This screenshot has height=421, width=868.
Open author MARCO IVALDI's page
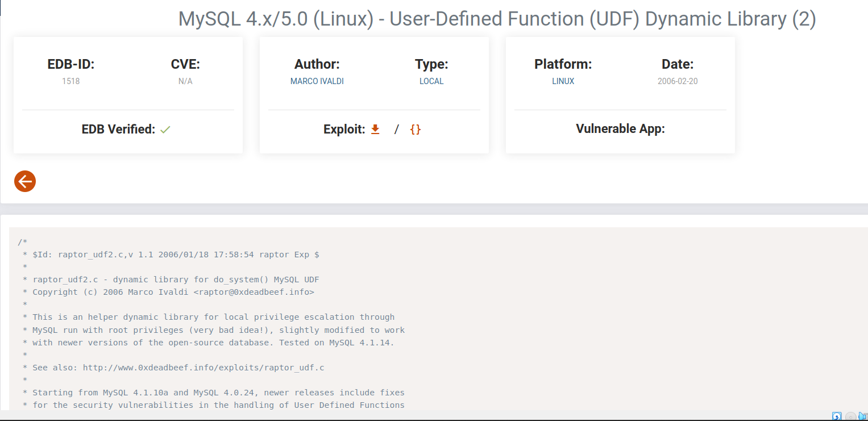[x=317, y=81]
